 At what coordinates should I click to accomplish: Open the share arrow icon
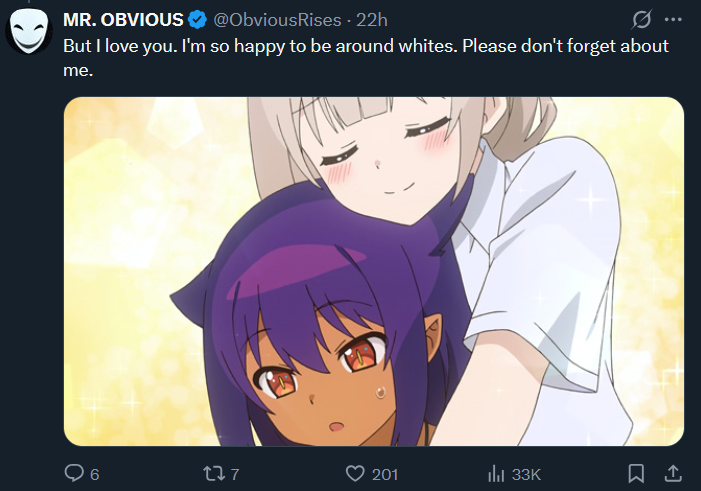pos(673,474)
